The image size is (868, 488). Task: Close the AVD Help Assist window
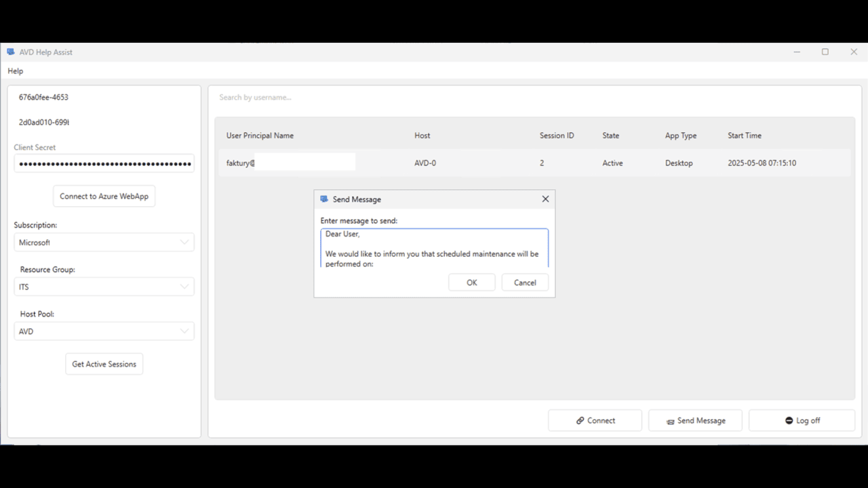[854, 52]
